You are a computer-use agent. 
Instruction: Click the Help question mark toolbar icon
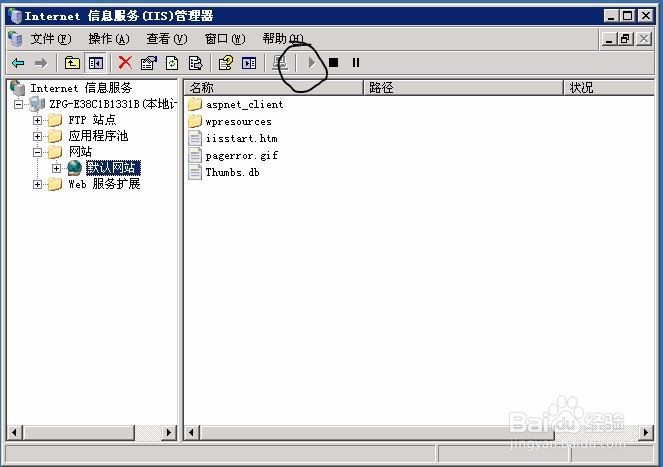point(225,63)
